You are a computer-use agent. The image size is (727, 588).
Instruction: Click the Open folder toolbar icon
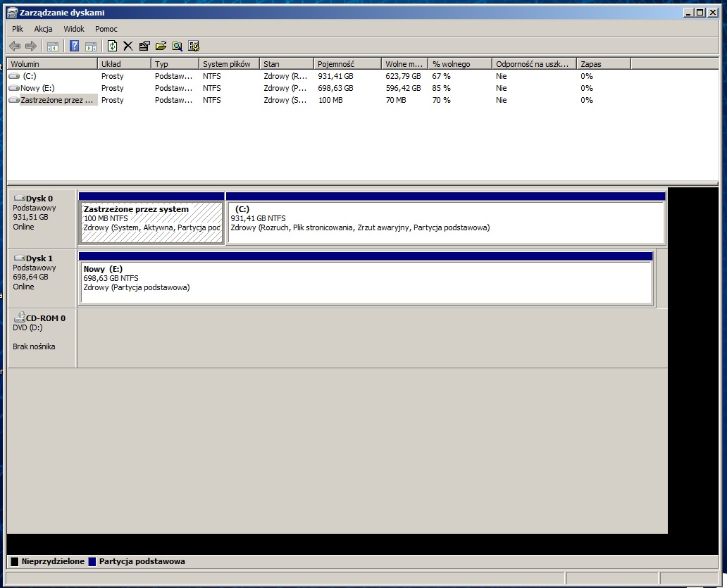pos(161,46)
